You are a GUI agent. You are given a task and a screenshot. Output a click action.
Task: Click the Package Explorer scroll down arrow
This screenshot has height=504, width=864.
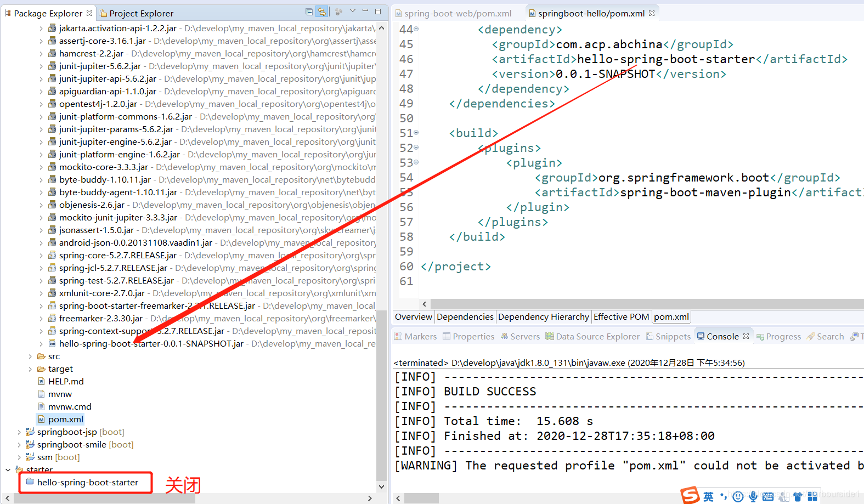[x=382, y=486]
